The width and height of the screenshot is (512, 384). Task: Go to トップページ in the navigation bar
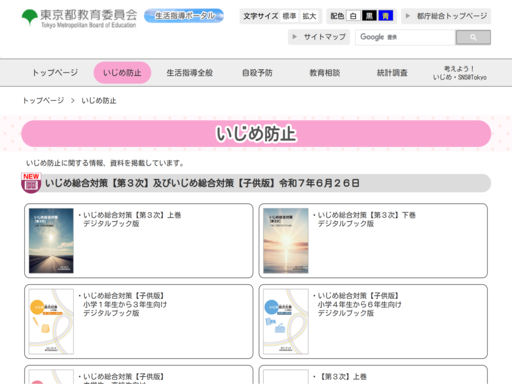tap(55, 73)
